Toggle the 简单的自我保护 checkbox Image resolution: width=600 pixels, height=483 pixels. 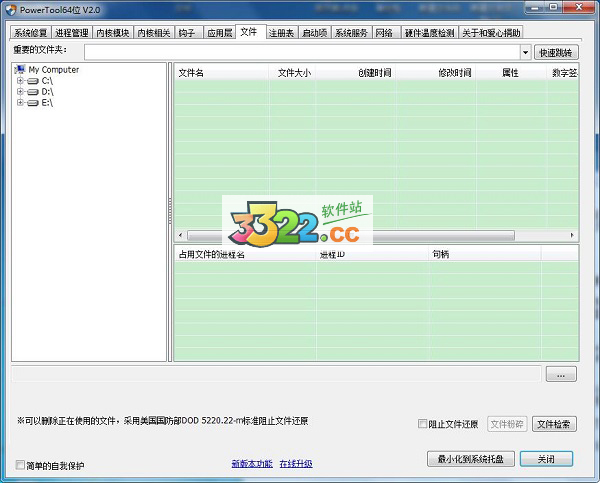20,465
